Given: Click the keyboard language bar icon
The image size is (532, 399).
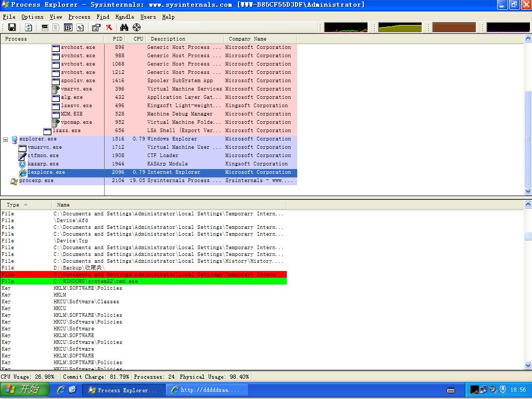Looking at the screenshot, I should 451,390.
